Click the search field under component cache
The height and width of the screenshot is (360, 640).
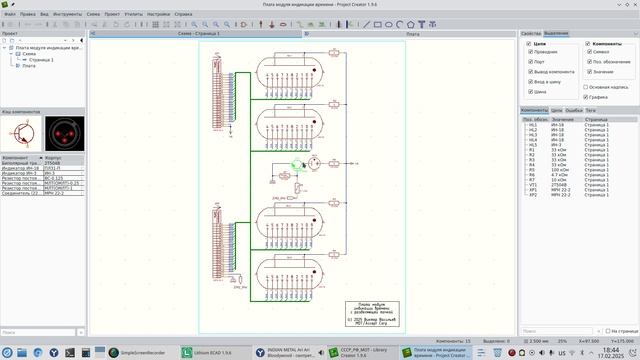click(x=38, y=332)
